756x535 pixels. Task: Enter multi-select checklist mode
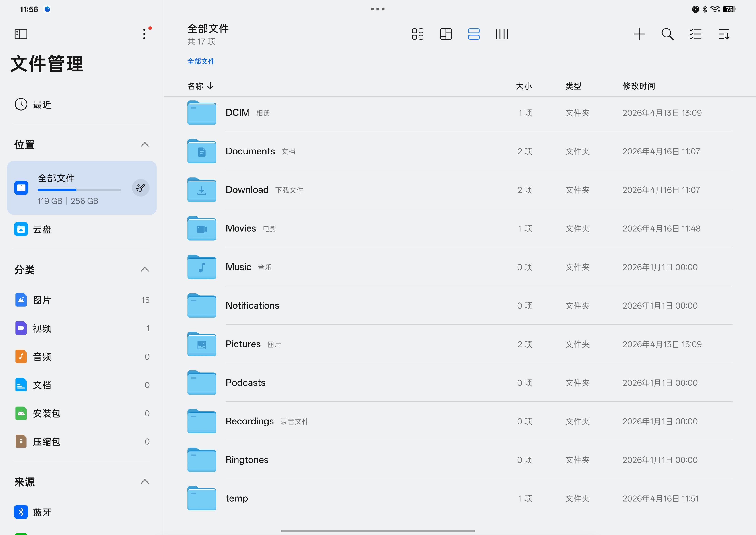[695, 34]
